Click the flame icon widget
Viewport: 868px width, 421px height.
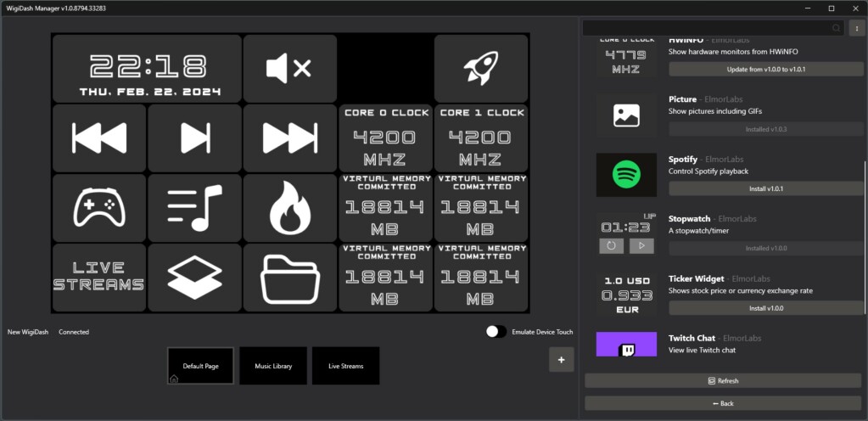tap(290, 208)
